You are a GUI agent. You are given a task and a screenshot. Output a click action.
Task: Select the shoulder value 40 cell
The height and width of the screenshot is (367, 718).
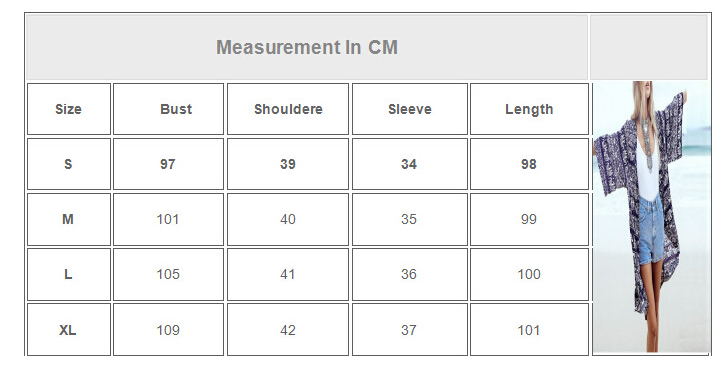(x=288, y=219)
